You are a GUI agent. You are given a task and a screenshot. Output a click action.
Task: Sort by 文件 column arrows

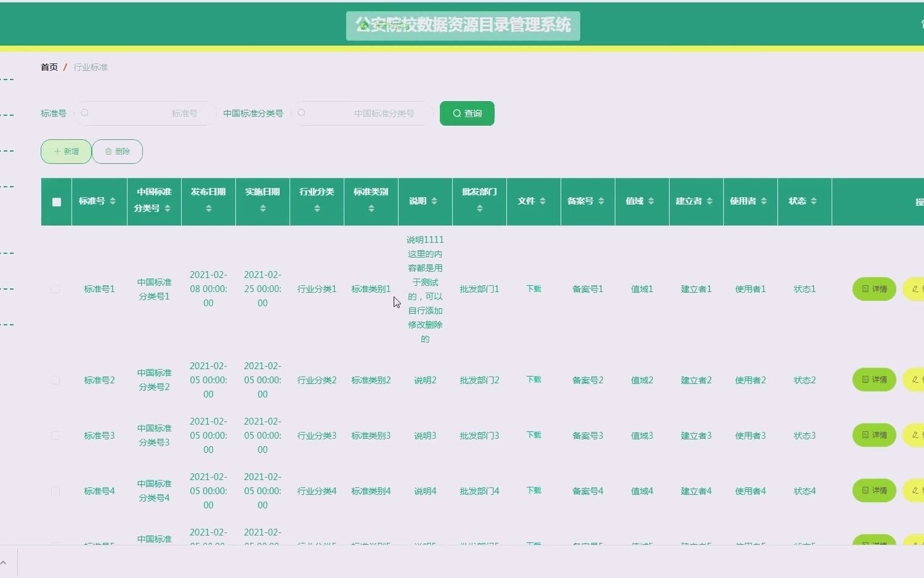pyautogui.click(x=543, y=201)
